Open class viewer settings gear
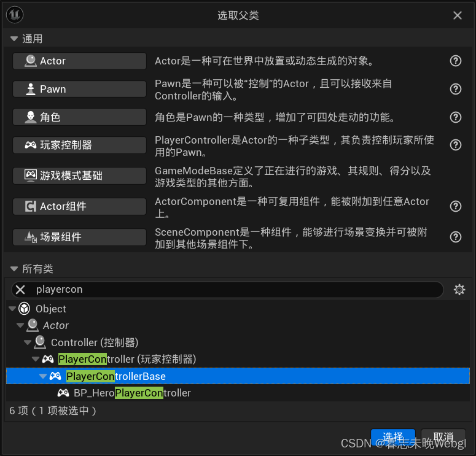 coord(459,290)
